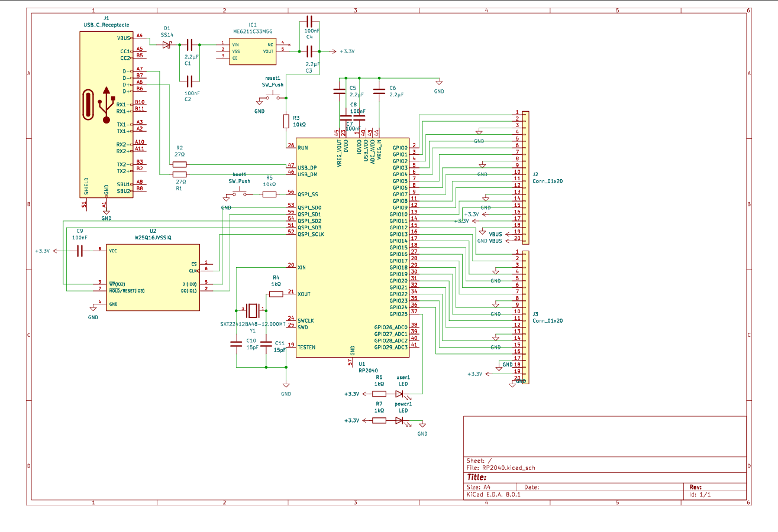
Task: Click the U1 RP2040 reference label
Action: [x=361, y=364]
